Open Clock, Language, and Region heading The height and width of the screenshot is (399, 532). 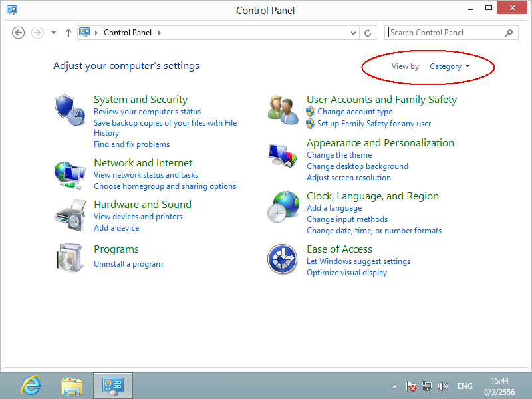click(x=372, y=196)
